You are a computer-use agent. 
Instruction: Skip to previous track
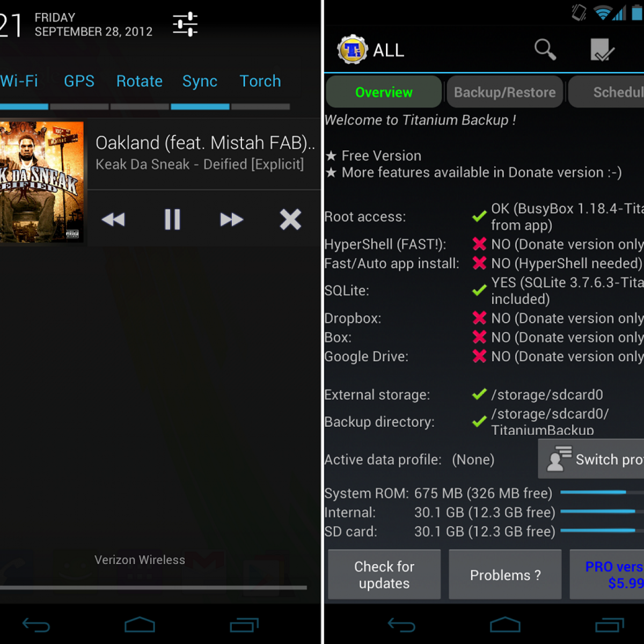pyautogui.click(x=113, y=219)
